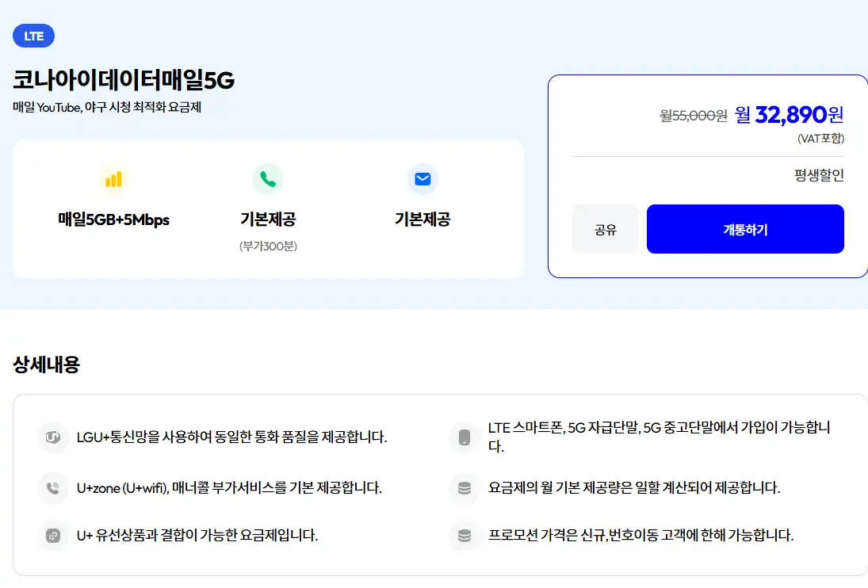Select the phone handset icon beside U+zone text
This screenshot has width=868, height=588.
click(x=52, y=488)
